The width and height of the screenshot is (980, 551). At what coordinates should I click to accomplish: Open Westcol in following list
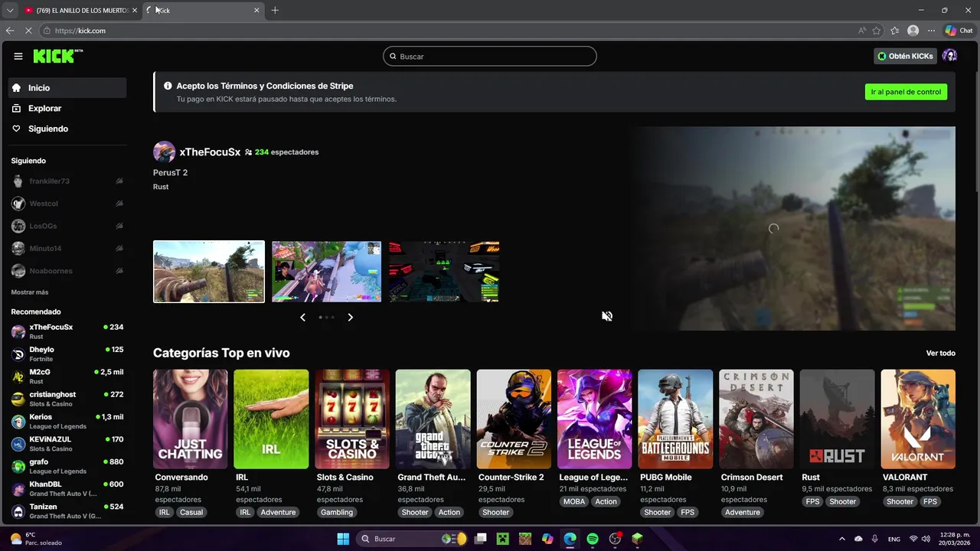tap(67, 204)
